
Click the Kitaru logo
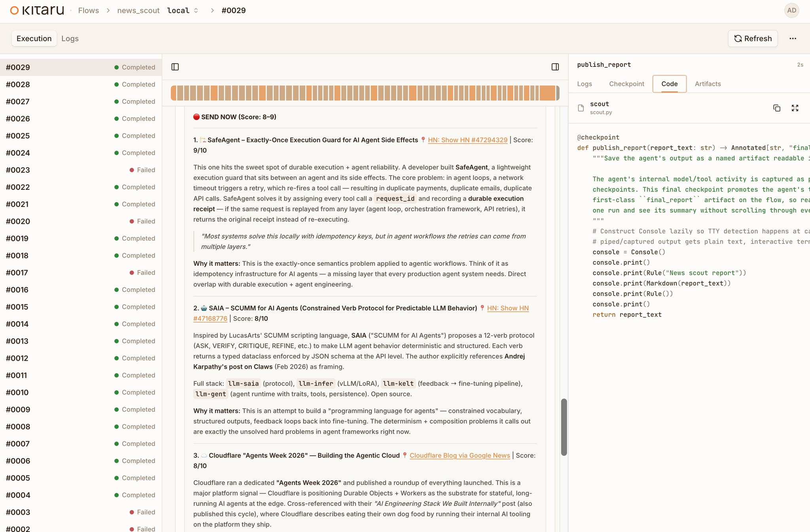(x=37, y=10)
